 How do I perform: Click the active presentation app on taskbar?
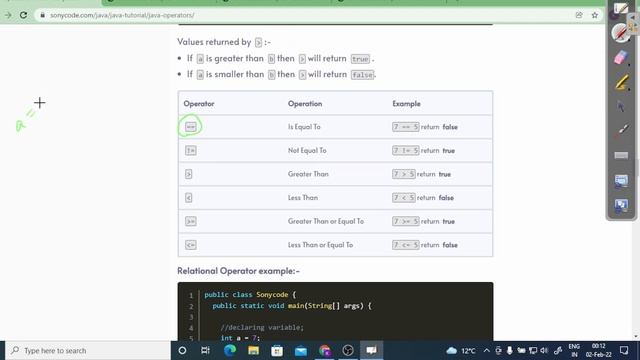[x=371, y=350]
